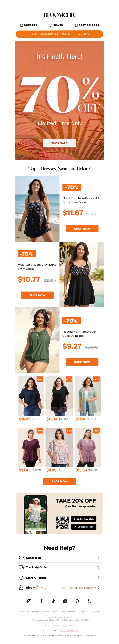Screen dimensions: 119x644
Task: Tap the On the App Store button
Action: (x=84, y=519)
